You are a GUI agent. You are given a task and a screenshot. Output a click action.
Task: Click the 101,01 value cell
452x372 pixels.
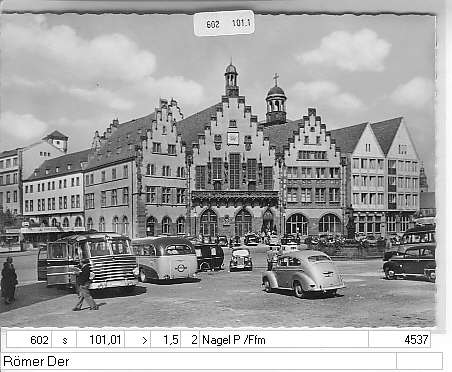coord(101,340)
